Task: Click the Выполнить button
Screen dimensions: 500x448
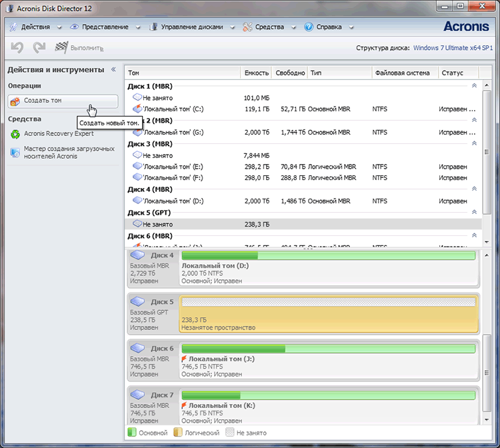Action: tap(79, 48)
